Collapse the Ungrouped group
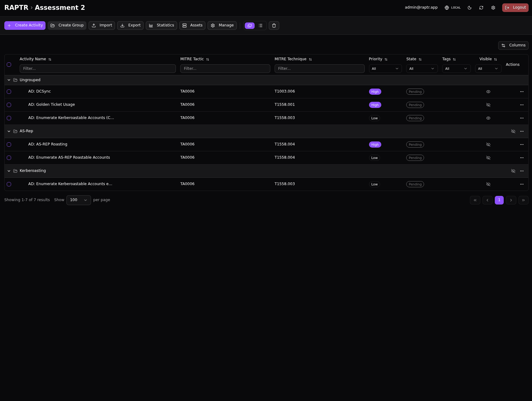Screen dimensions: 532x401 pyautogui.click(x=9, y=80)
